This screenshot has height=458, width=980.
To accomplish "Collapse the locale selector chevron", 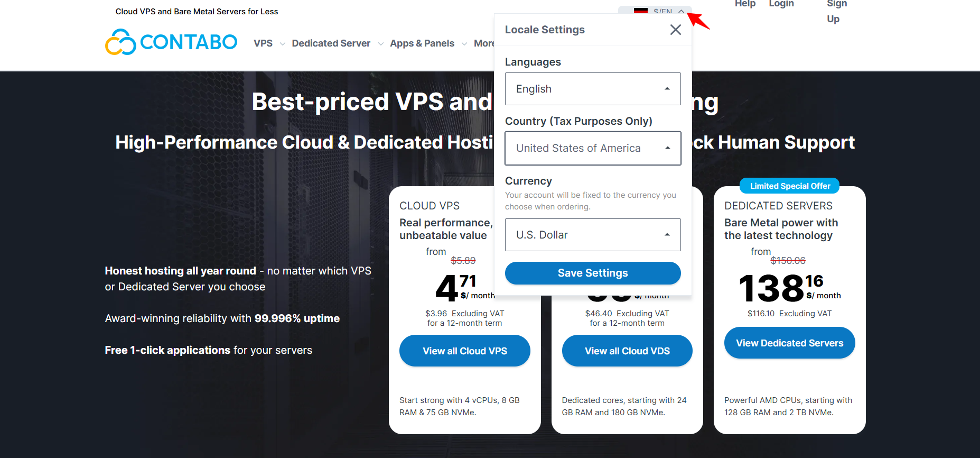I will click(682, 11).
